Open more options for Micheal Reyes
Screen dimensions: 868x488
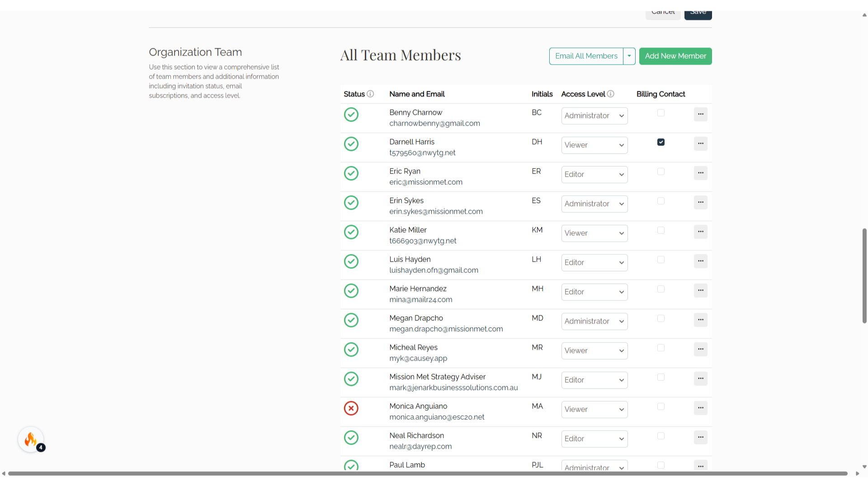pos(700,349)
